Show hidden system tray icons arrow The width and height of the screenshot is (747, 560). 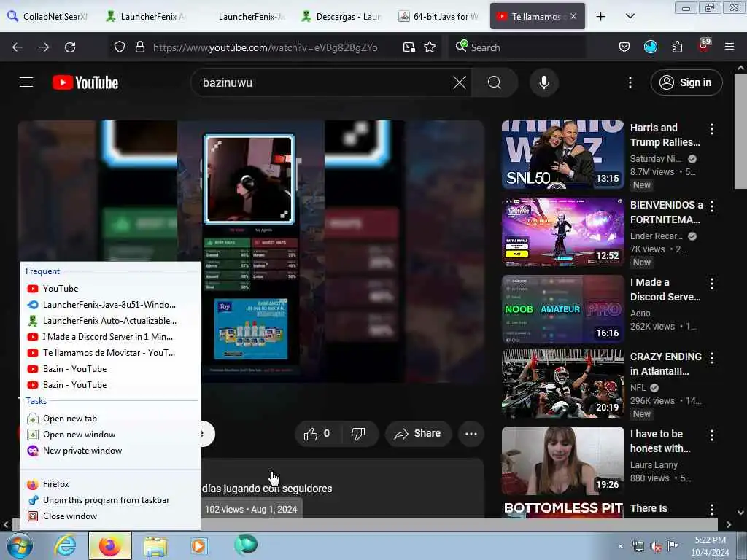pos(620,546)
